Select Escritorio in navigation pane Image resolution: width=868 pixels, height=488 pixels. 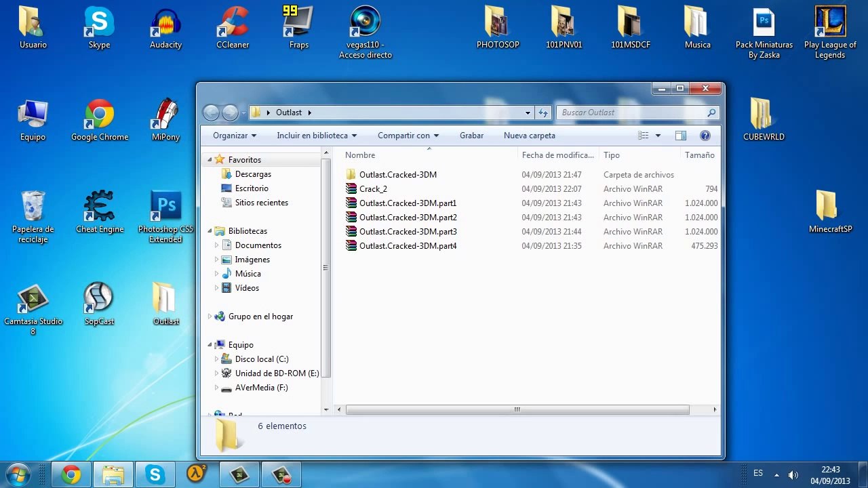252,188
